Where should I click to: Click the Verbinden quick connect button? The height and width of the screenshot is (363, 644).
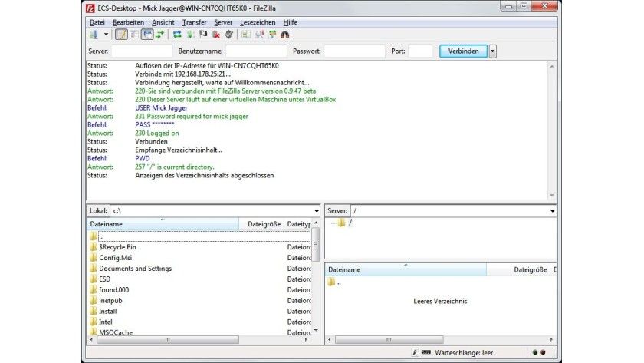pos(463,51)
